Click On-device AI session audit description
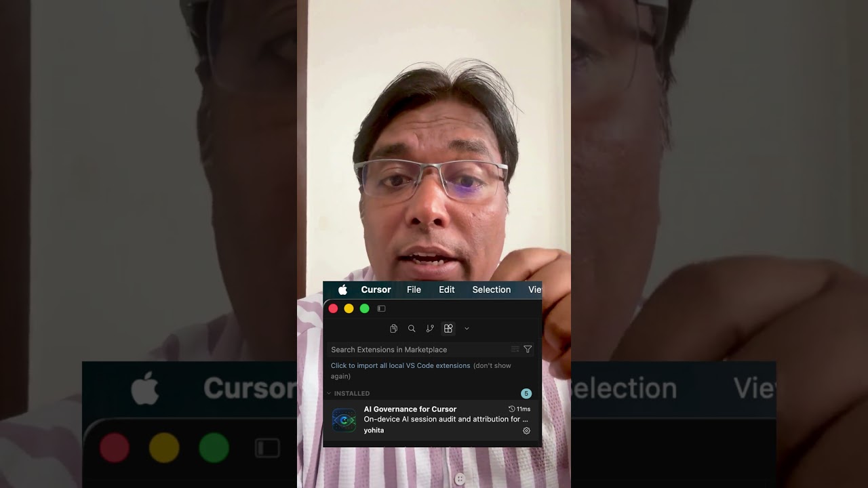868x488 pixels. (446, 419)
